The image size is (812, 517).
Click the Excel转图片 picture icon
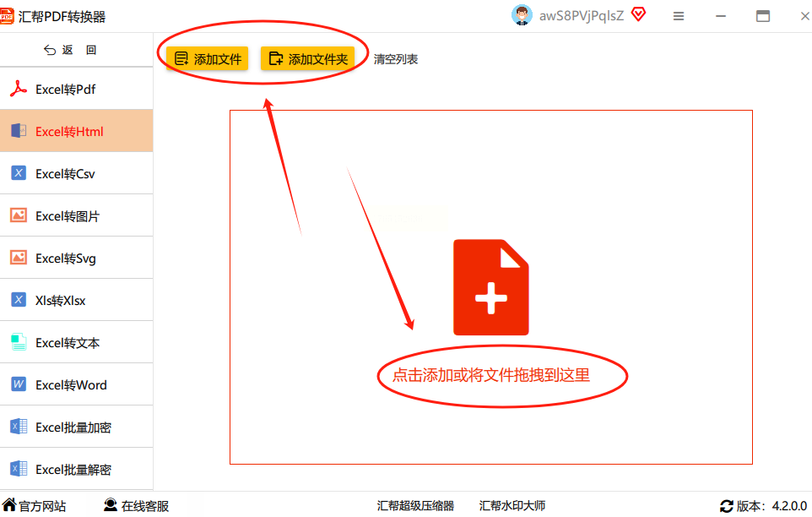(19, 215)
